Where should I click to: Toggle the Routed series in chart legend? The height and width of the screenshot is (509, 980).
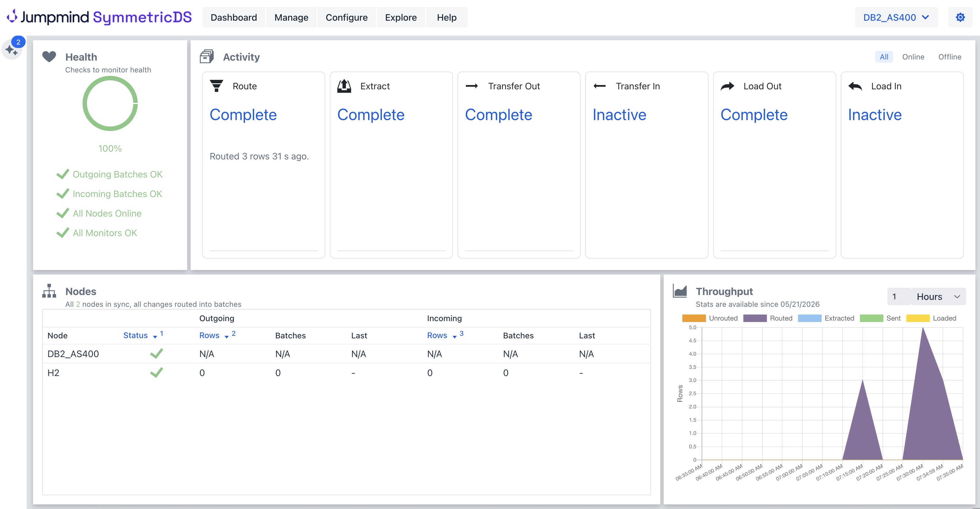[x=768, y=318]
